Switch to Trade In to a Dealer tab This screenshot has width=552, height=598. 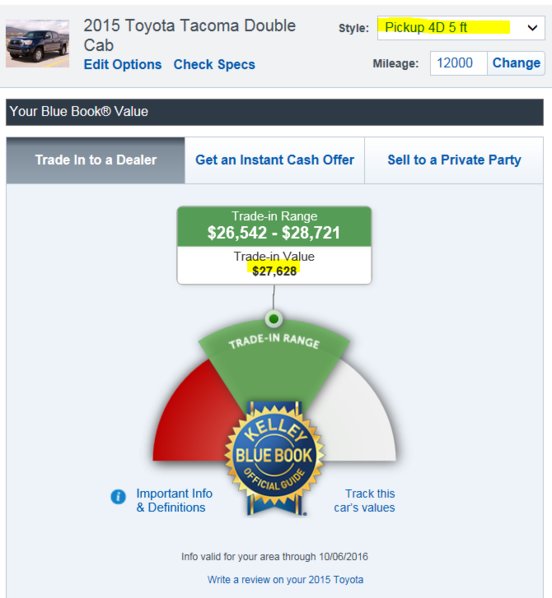click(96, 160)
